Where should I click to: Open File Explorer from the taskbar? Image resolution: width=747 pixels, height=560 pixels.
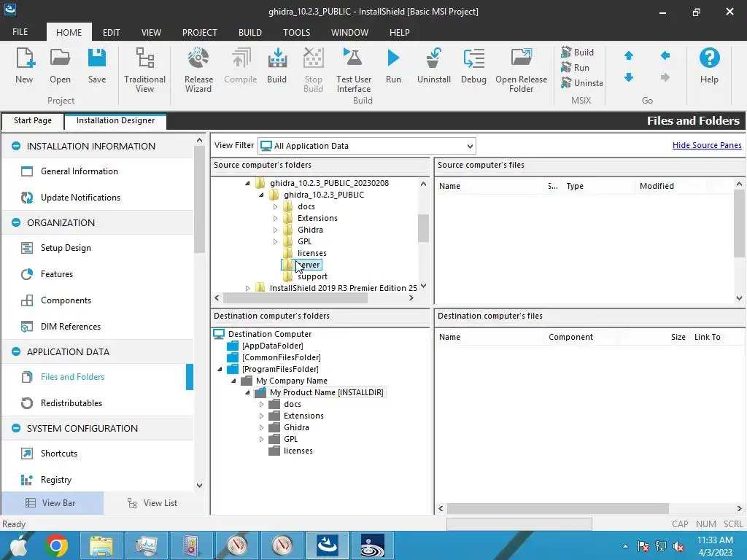pyautogui.click(x=101, y=545)
